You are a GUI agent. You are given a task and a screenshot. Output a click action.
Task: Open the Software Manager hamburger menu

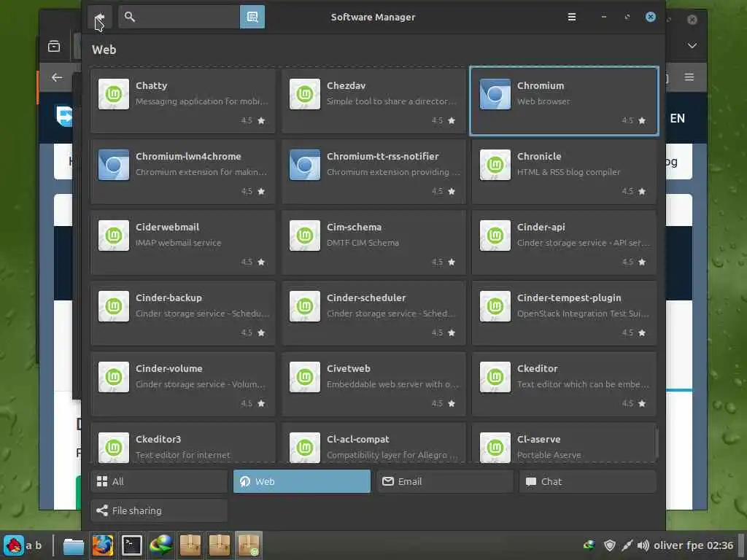[572, 17]
